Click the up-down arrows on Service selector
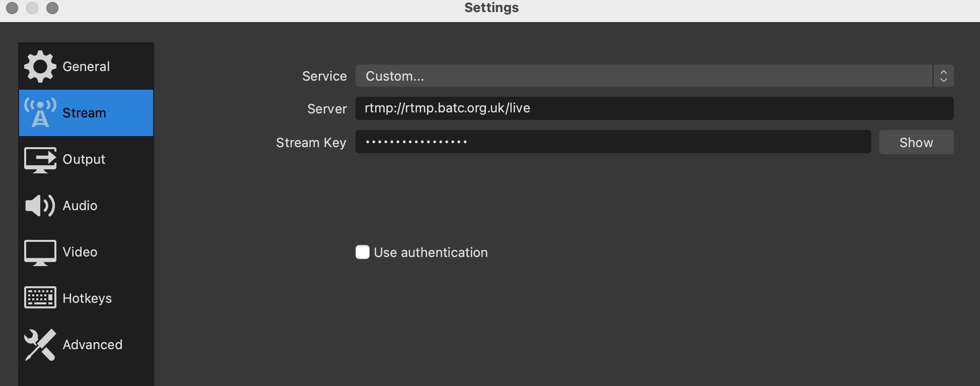Viewport: 980px width, 386px height. point(943,76)
